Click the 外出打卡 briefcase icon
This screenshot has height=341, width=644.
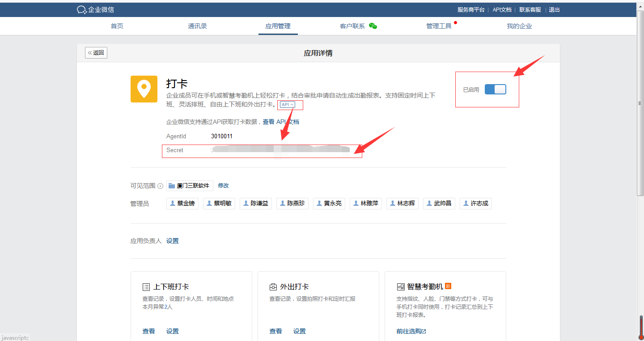(273, 287)
